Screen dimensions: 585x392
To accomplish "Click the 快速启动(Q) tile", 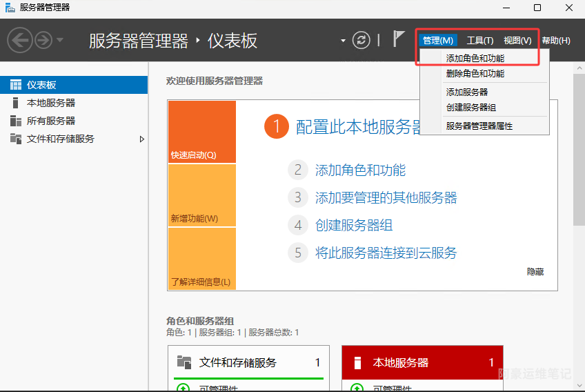I will coord(202,132).
